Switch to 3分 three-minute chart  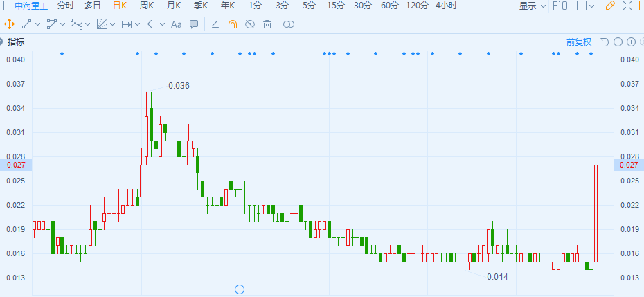pyautogui.click(x=282, y=6)
